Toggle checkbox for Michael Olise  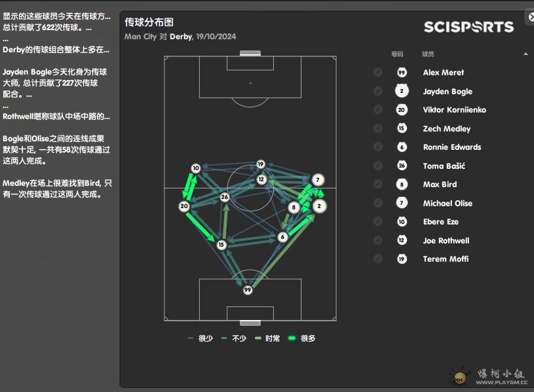point(377,203)
